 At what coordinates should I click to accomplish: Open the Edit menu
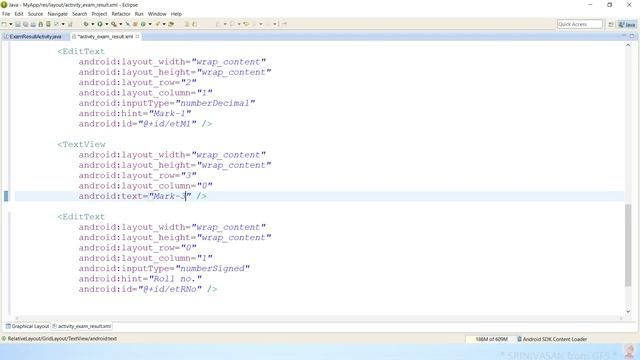[19, 14]
